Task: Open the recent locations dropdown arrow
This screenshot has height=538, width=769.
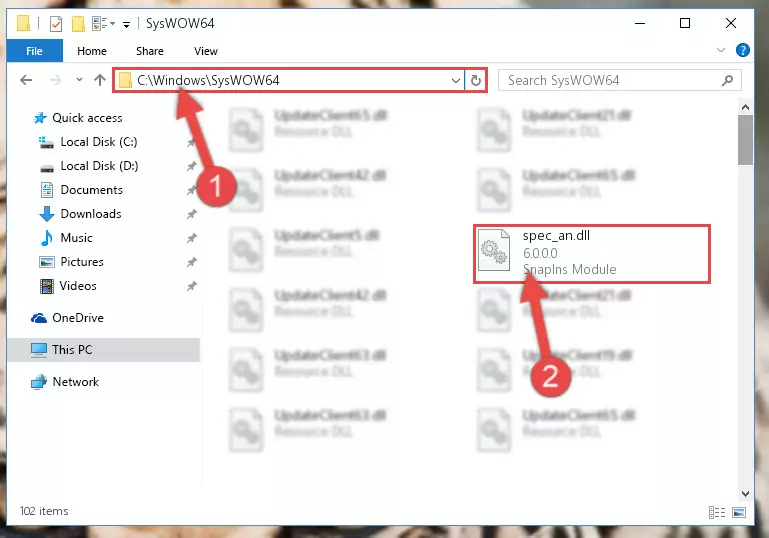Action: 79,79
